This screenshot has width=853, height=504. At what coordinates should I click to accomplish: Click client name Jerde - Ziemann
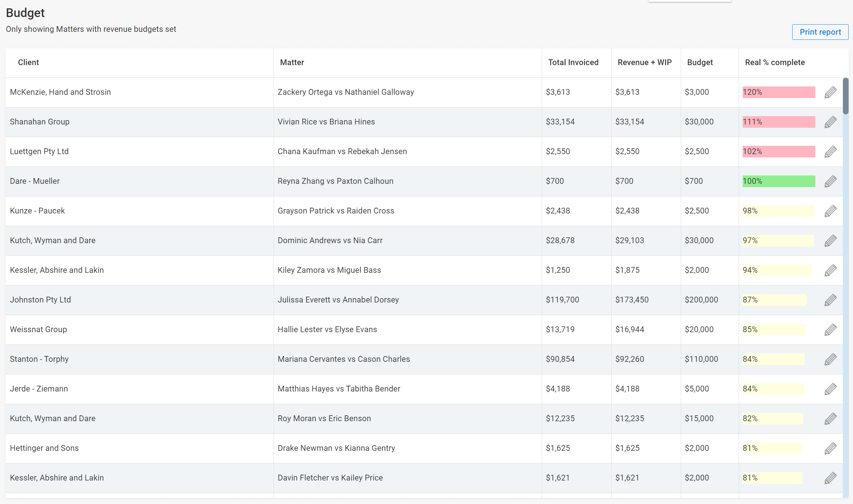point(39,389)
